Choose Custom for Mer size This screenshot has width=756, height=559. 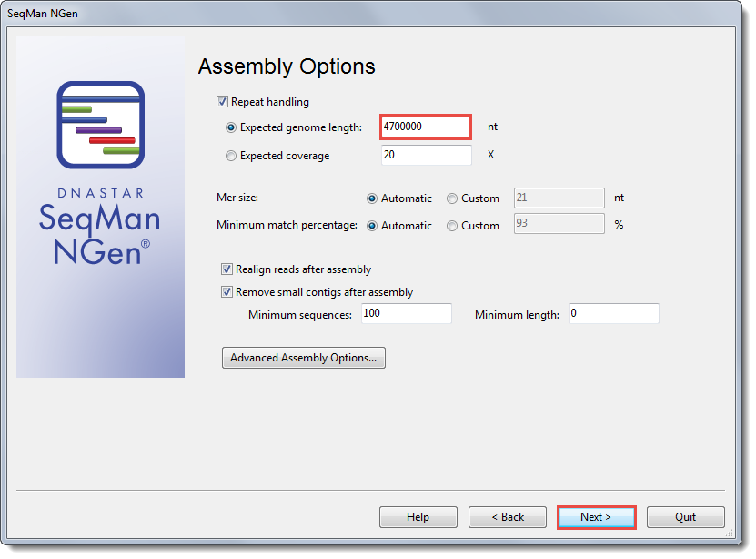452,198
